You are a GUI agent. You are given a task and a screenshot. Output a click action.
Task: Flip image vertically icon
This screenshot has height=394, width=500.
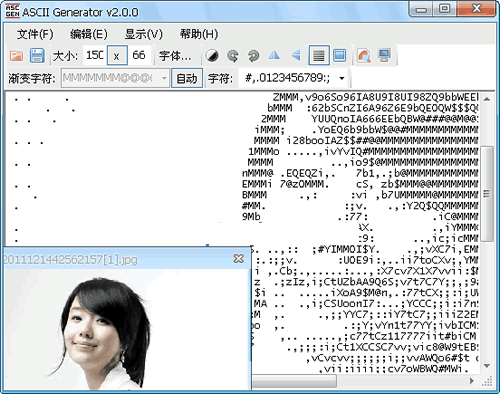pos(295,55)
